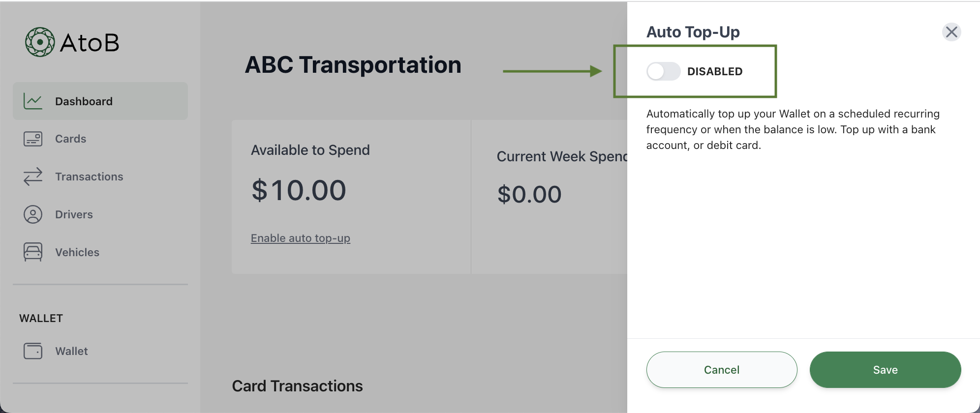Click the Available to Spend card
Viewport: 980px width, 413px height.
(350, 194)
